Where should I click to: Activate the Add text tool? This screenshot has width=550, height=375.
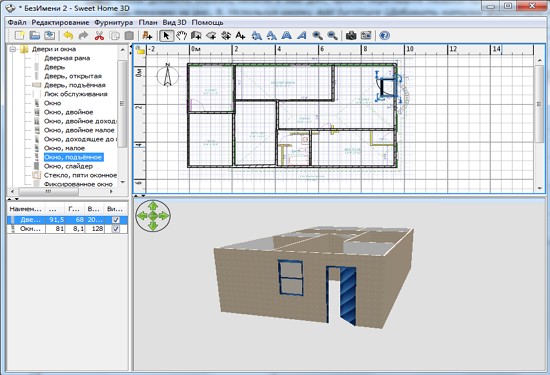pos(240,35)
